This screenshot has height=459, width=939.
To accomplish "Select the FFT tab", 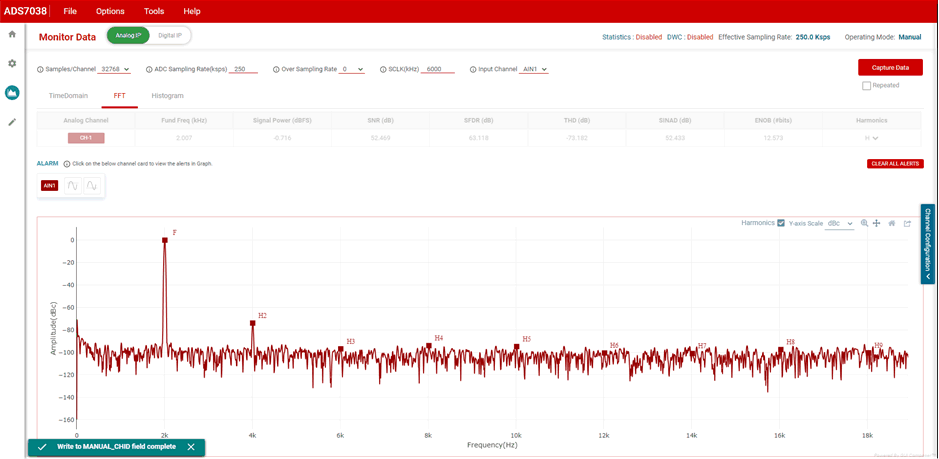I will (119, 95).
